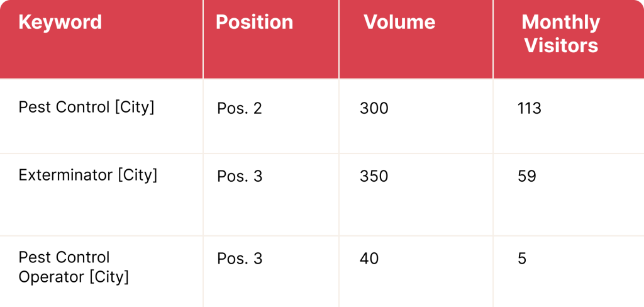
Task: Click the Keyword column header
Action: coord(60,23)
